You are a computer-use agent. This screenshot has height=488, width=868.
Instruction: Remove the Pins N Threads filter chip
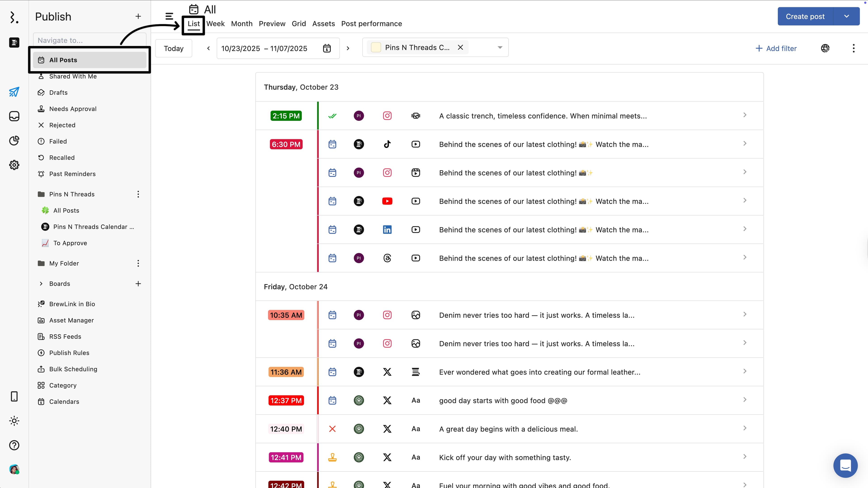[460, 47]
